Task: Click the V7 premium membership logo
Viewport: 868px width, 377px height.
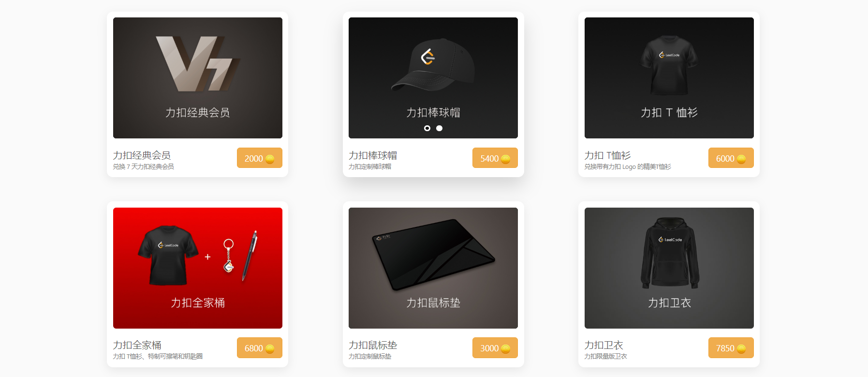Action: pyautogui.click(x=198, y=63)
